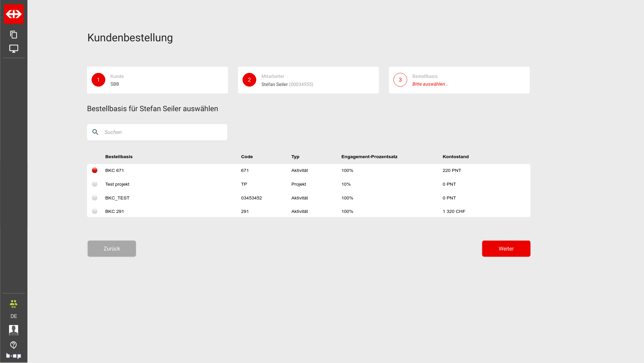Open the copy documents sidebar icon
Image resolution: width=644 pixels, height=363 pixels.
click(13, 35)
